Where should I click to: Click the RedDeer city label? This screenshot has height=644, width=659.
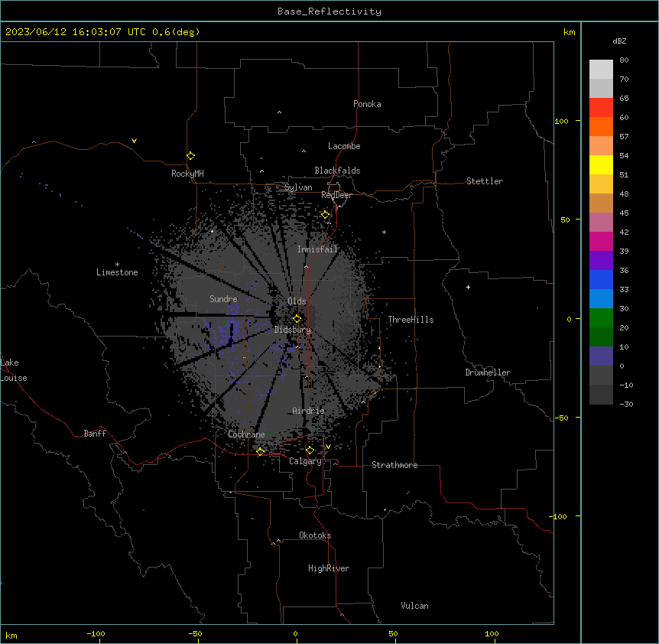[x=336, y=195]
